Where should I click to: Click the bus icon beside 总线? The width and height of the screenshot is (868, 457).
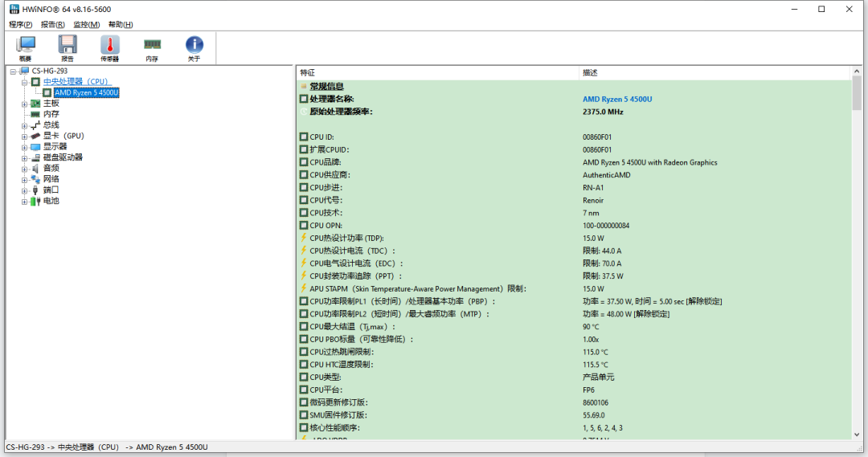[35, 125]
